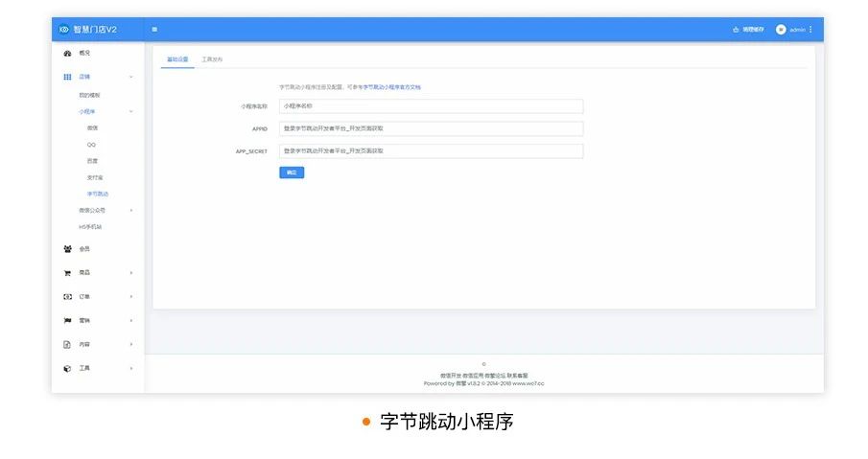
Task: Open the admin avatar icon
Action: 781,30
